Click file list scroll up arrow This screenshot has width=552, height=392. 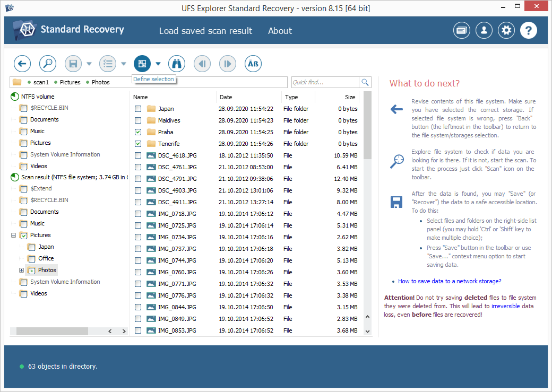[367, 317]
